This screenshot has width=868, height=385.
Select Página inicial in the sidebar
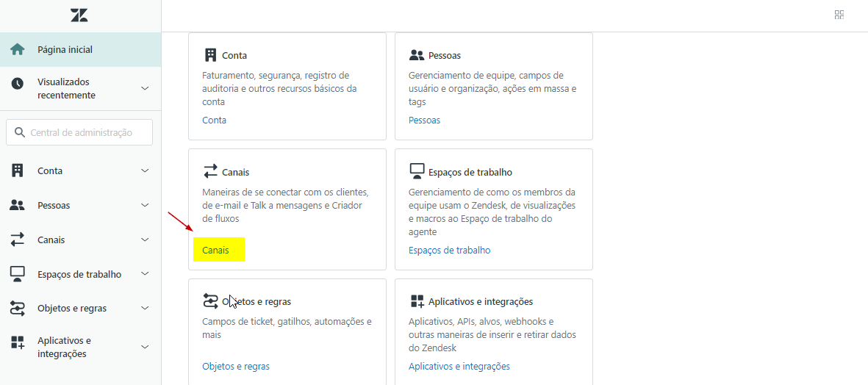tap(65, 50)
